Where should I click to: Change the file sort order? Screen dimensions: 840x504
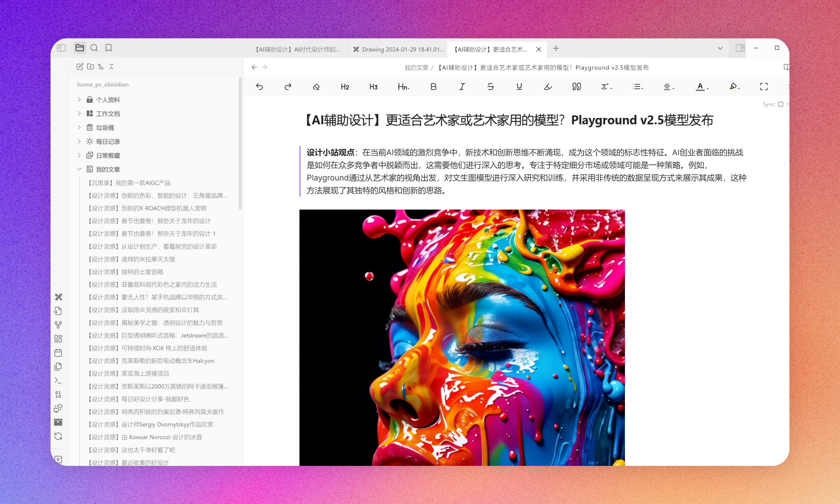click(101, 66)
